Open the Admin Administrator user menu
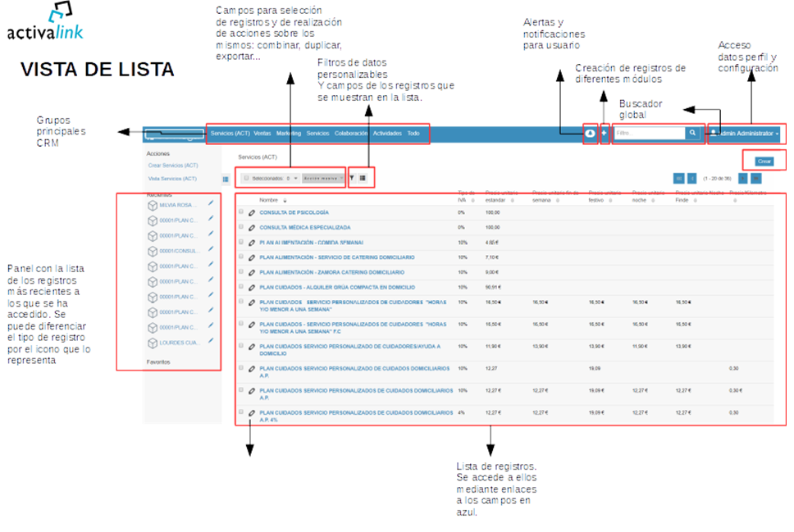The width and height of the screenshot is (794, 532). point(745,133)
